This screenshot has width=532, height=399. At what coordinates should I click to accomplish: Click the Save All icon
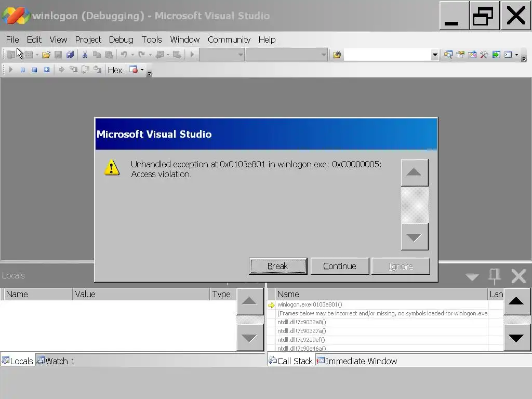pos(70,55)
